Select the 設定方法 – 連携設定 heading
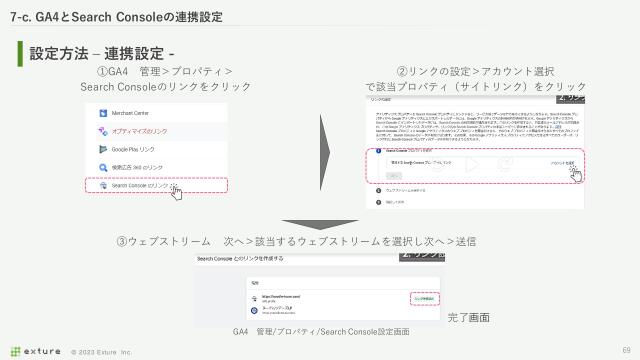 (x=102, y=53)
